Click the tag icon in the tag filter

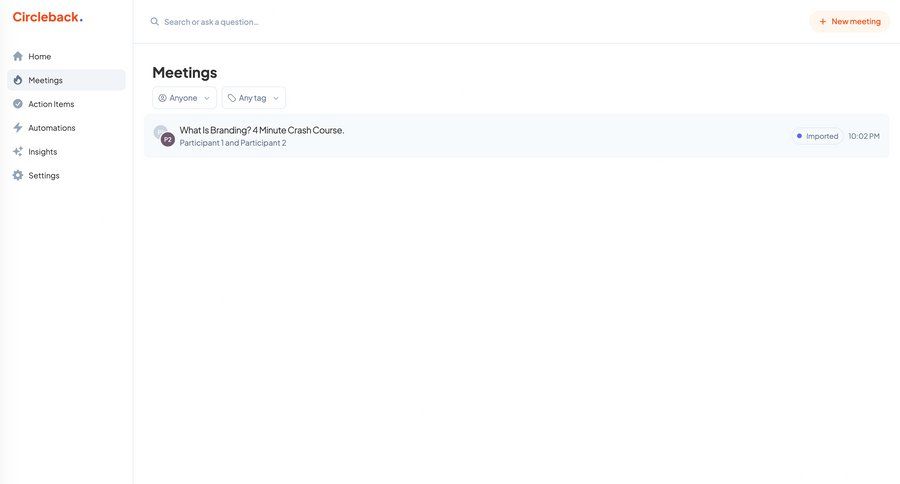coord(232,98)
